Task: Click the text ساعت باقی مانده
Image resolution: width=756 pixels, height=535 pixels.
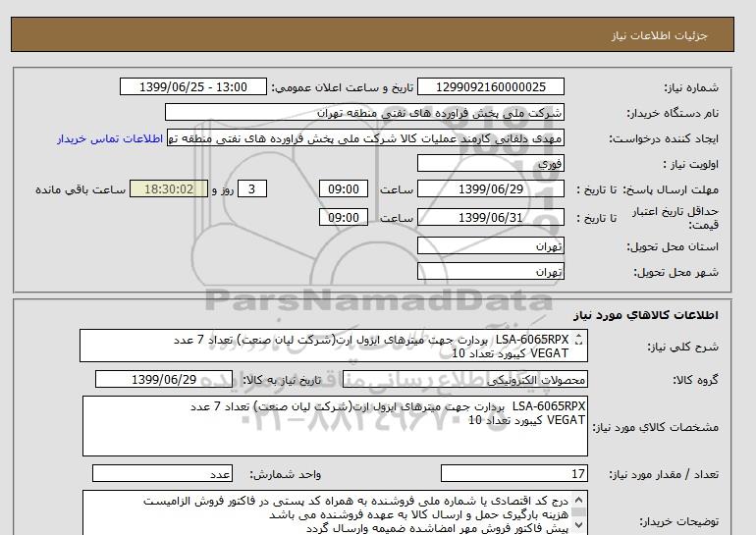Action: tap(81, 189)
